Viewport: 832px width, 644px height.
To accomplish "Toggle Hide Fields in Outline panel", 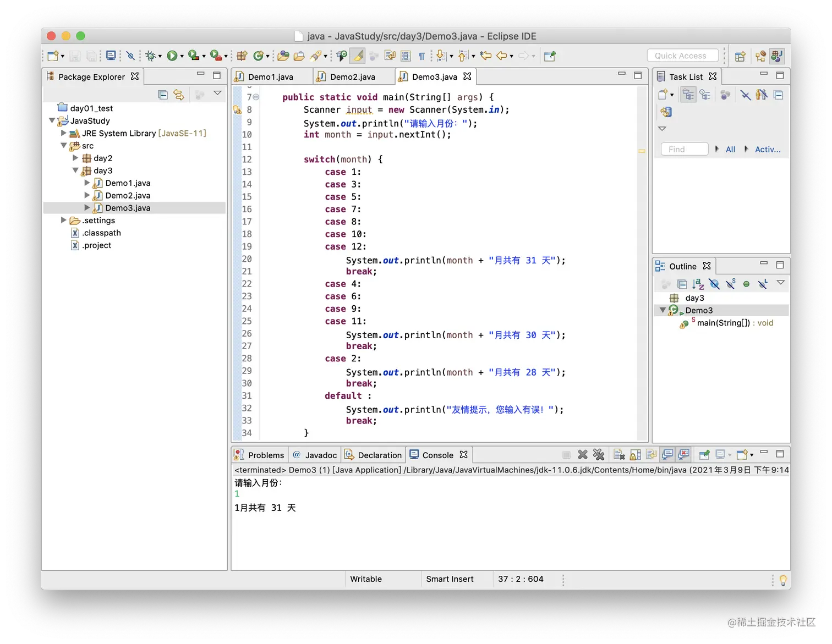I will click(x=714, y=284).
